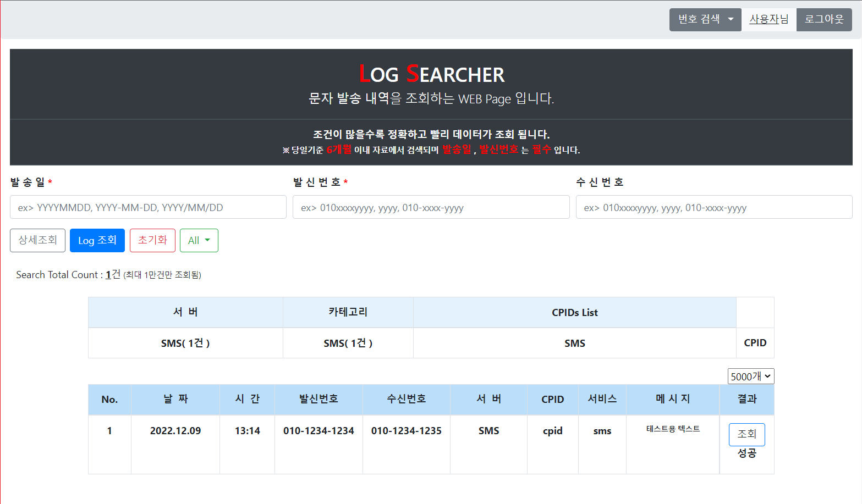Focus the 발신번호 sender number field
The image size is (862, 504).
(x=431, y=207)
